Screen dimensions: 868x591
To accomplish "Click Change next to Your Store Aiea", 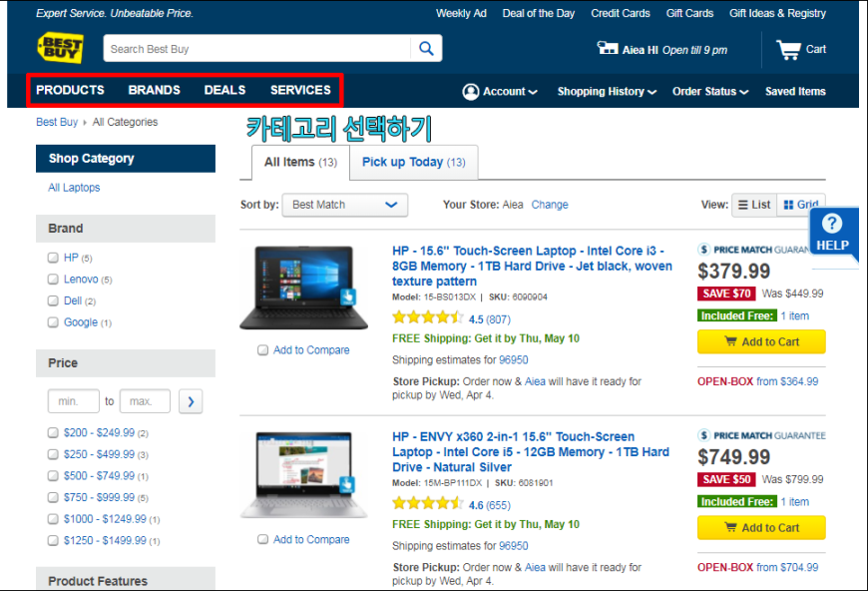I will coord(550,205).
